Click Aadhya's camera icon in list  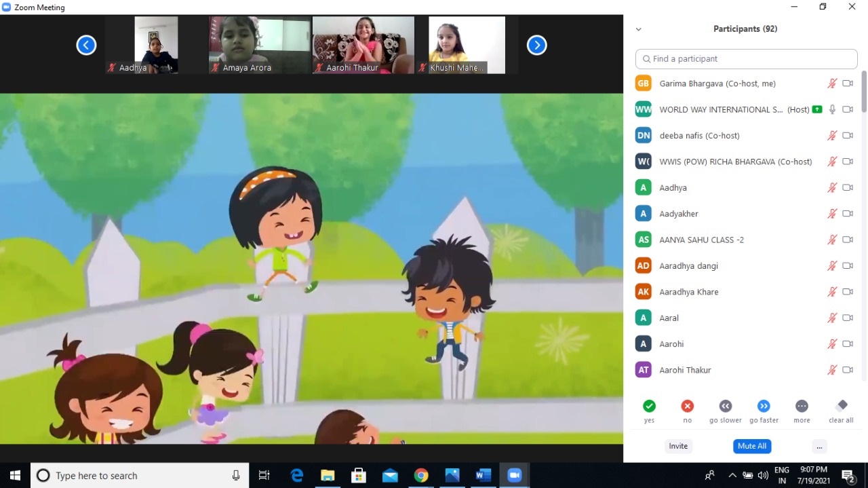[x=848, y=187]
